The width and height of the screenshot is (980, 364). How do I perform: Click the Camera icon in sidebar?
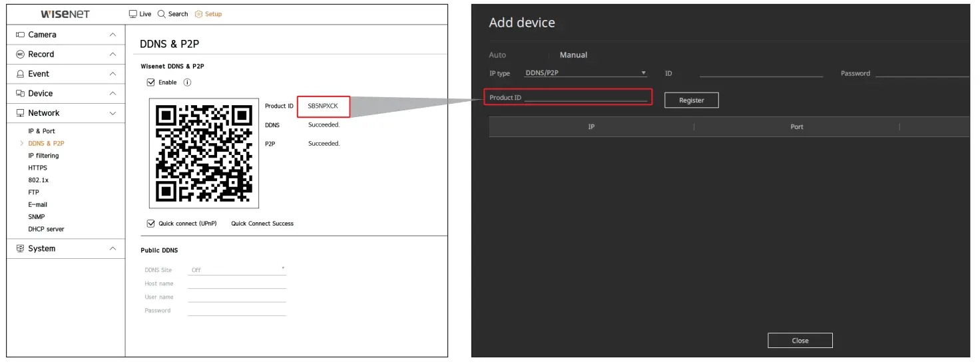20,35
